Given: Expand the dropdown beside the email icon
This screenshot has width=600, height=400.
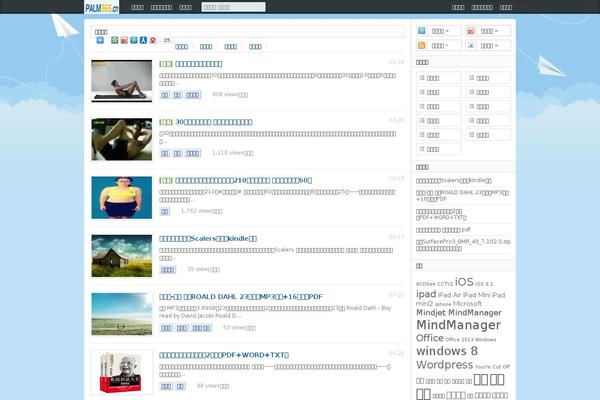Looking at the screenshot, I should click(x=495, y=47).
